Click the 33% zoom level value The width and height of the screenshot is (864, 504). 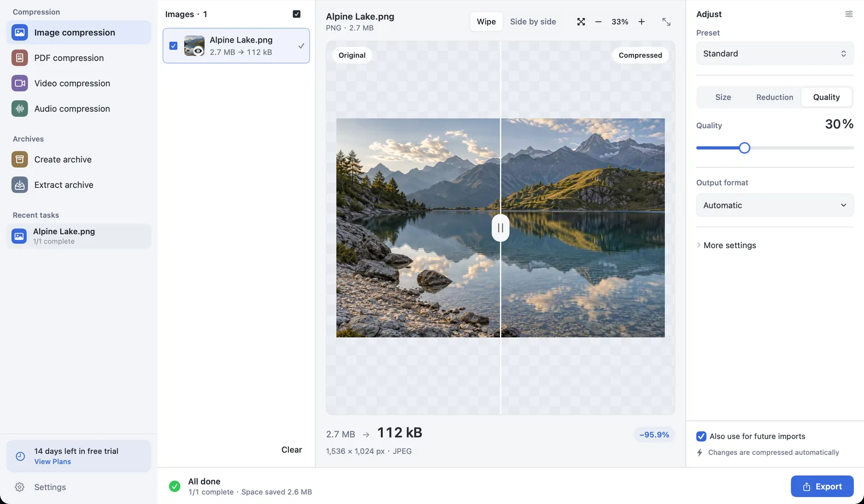[x=620, y=22]
